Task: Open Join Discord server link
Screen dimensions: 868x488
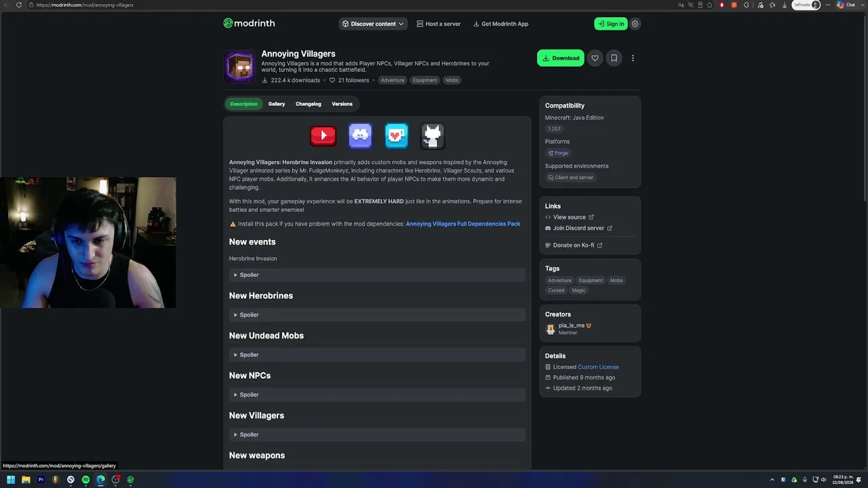Action: [578, 228]
